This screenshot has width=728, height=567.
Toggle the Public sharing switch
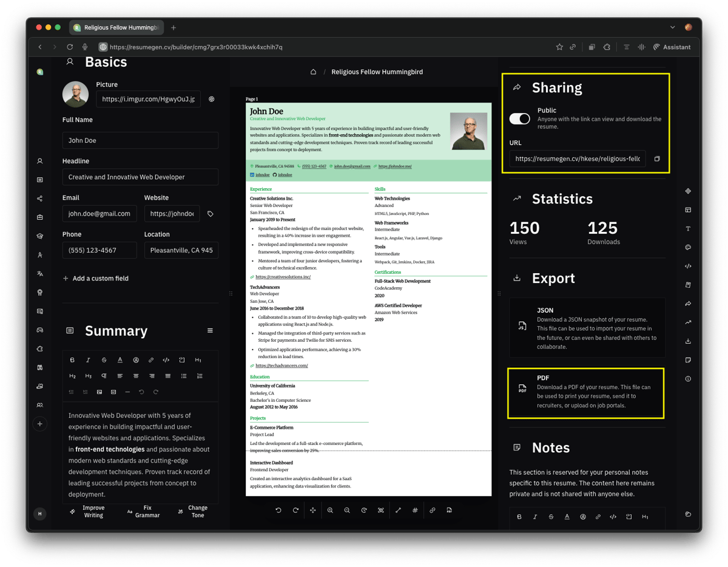(520, 119)
